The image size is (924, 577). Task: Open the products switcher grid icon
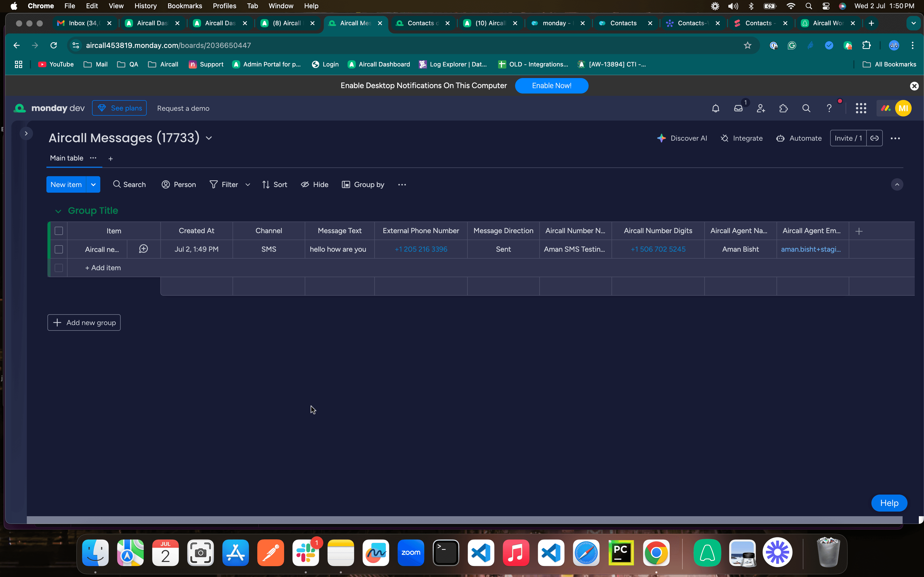[x=861, y=108]
